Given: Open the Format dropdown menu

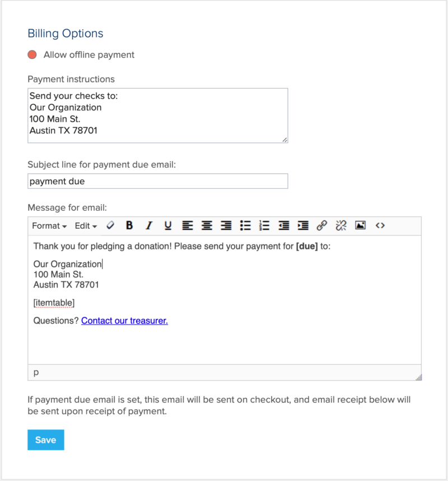Looking at the screenshot, I should click(49, 225).
